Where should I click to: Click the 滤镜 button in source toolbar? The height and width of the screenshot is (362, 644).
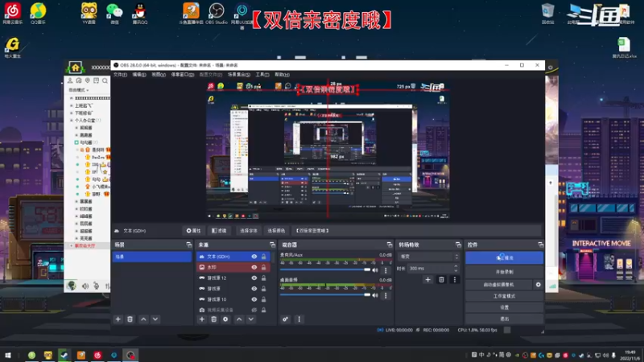[219, 231]
